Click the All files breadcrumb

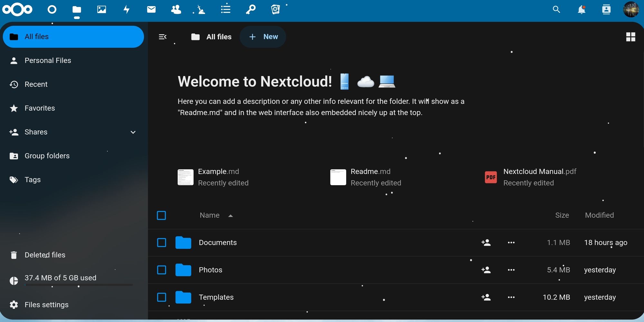(x=211, y=37)
